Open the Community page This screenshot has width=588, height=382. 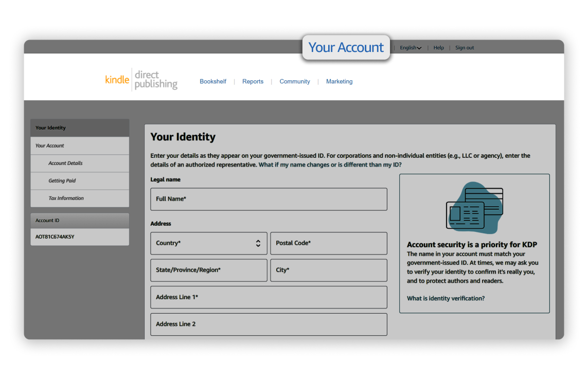tap(295, 81)
